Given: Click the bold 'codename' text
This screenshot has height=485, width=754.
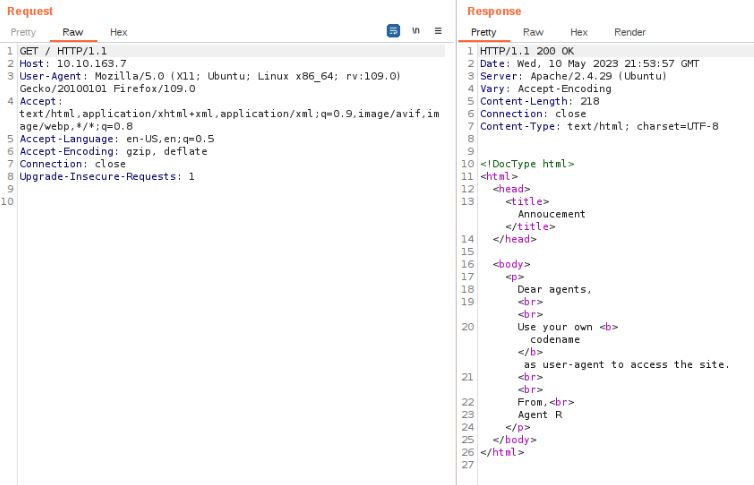Looking at the screenshot, I should tap(555, 339).
